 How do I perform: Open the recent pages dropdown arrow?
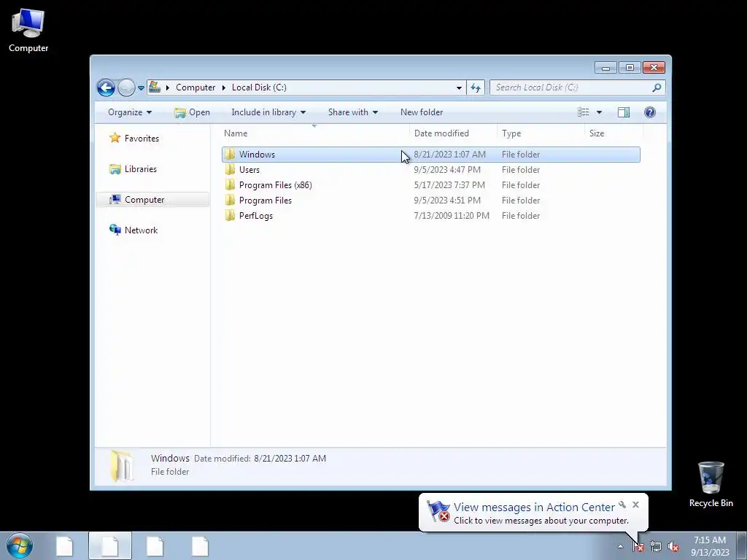click(141, 87)
